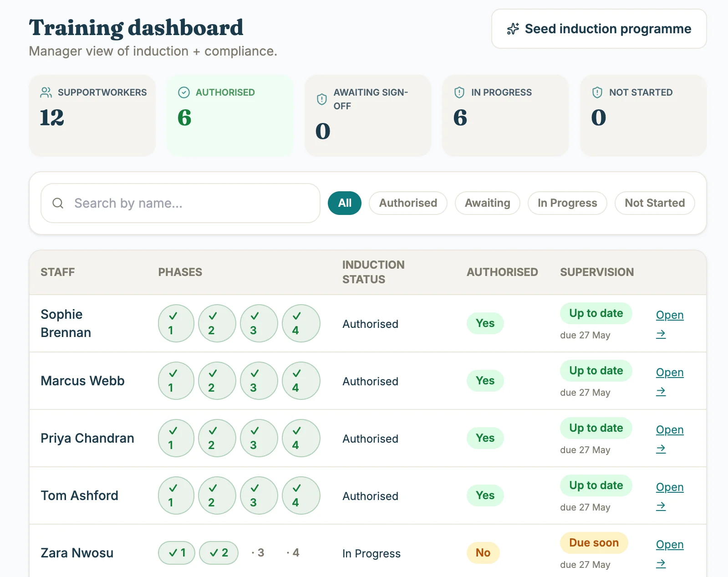The image size is (728, 577).
Task: Click the In Progress shield icon
Action: coord(459,92)
